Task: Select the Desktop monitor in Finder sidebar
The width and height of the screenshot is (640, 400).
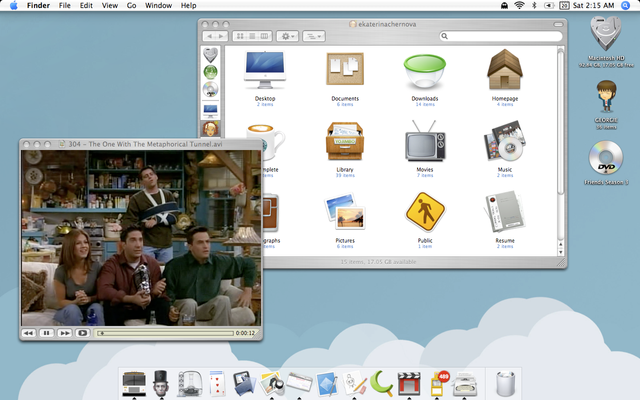Action: click(x=211, y=110)
